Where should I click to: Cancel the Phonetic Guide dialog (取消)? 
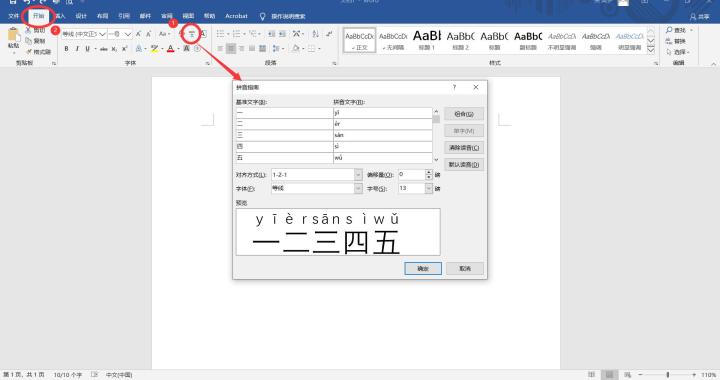click(465, 269)
